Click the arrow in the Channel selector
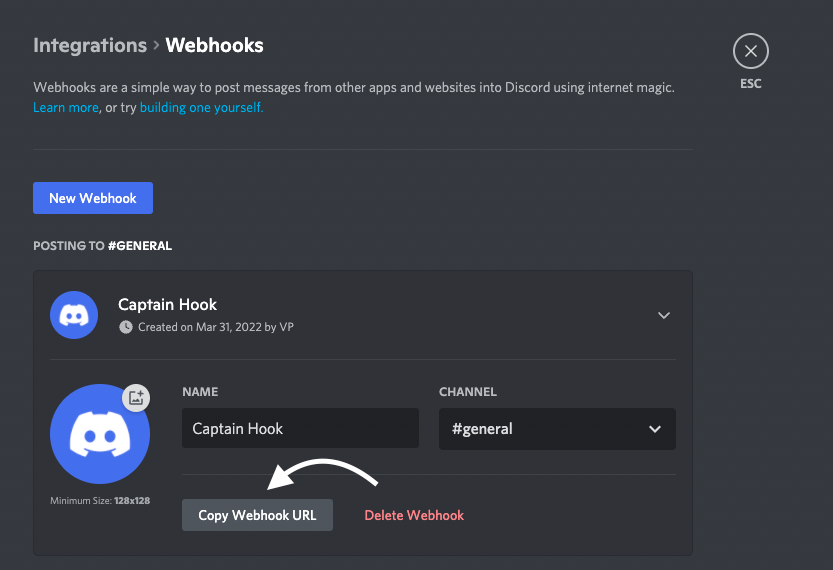Image resolution: width=833 pixels, height=570 pixels. [x=655, y=429]
